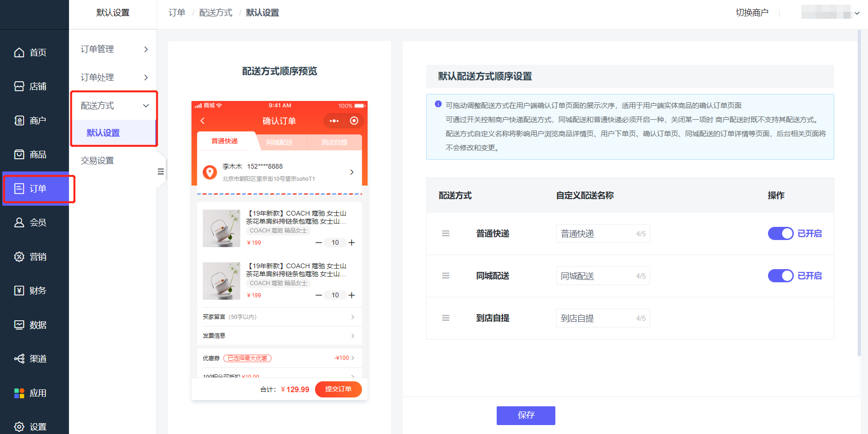This screenshot has width=868, height=434.
Task: Disable the 同城配送 delivery switch
Action: (x=780, y=276)
